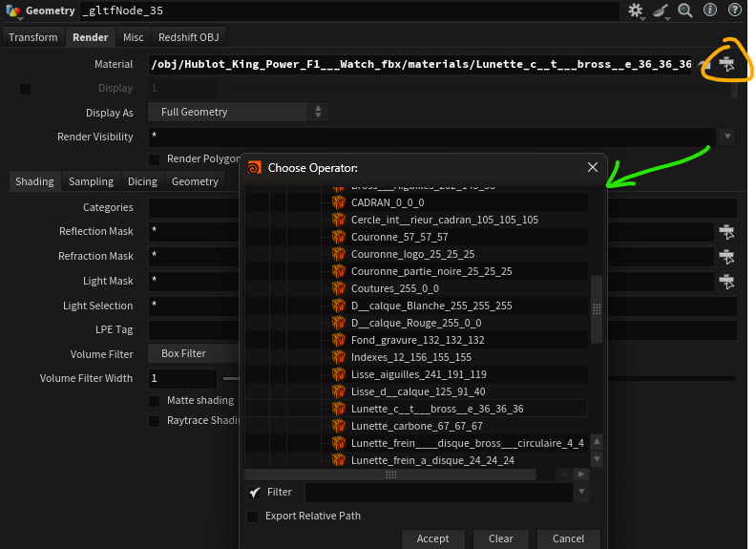
Task: Open the gear settings menu icon
Action: (636, 11)
